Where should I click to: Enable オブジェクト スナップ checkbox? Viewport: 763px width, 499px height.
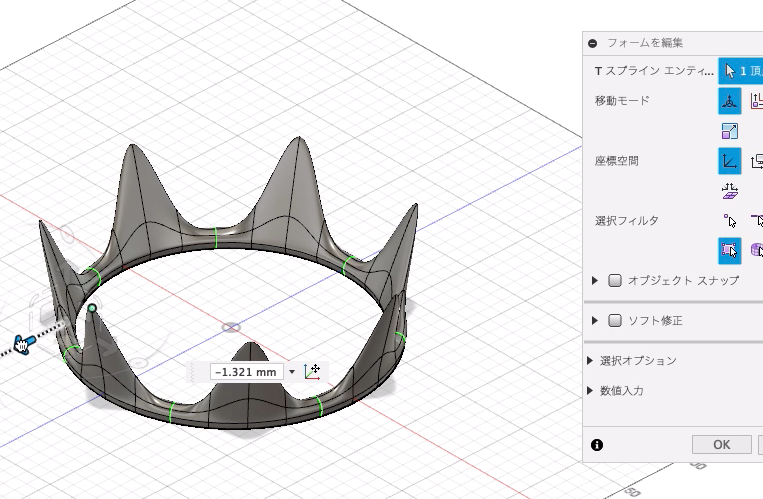click(x=615, y=280)
